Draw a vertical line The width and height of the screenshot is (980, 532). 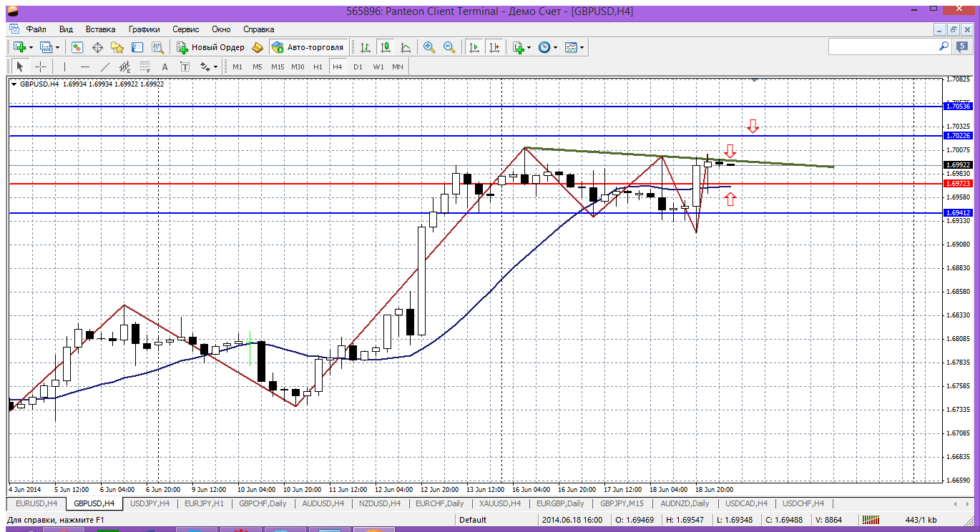[x=64, y=66]
